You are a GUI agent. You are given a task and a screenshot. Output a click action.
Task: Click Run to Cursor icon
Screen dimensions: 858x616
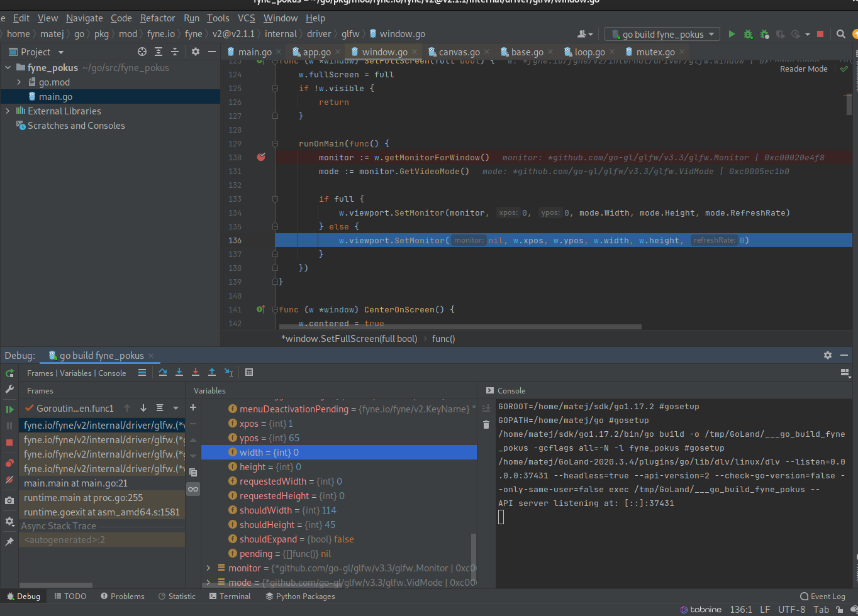228,372
